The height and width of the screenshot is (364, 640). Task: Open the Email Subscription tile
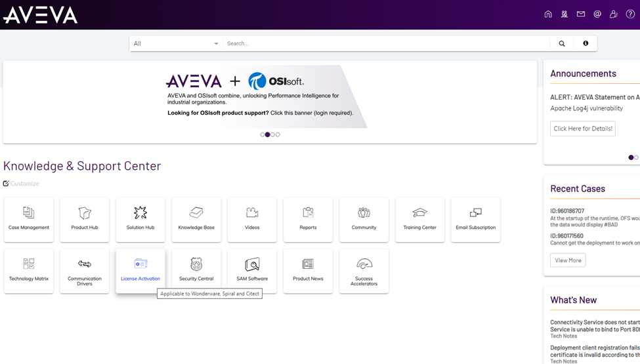(x=476, y=220)
